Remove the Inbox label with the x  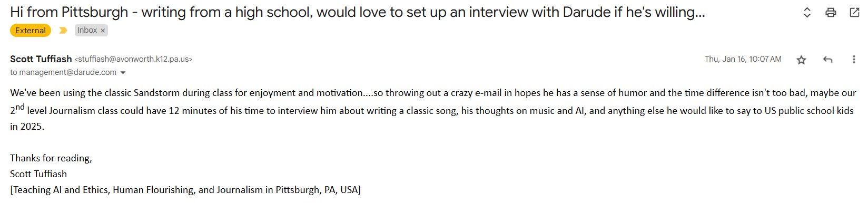[x=103, y=31]
